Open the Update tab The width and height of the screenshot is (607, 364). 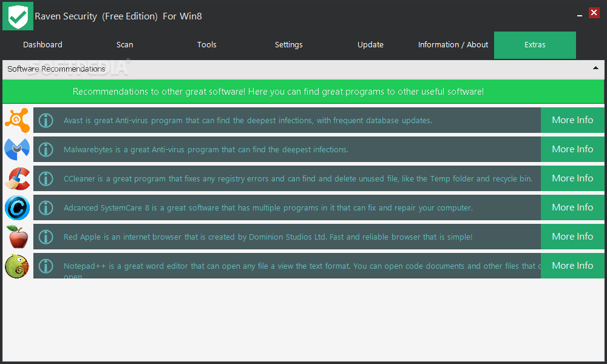(370, 45)
